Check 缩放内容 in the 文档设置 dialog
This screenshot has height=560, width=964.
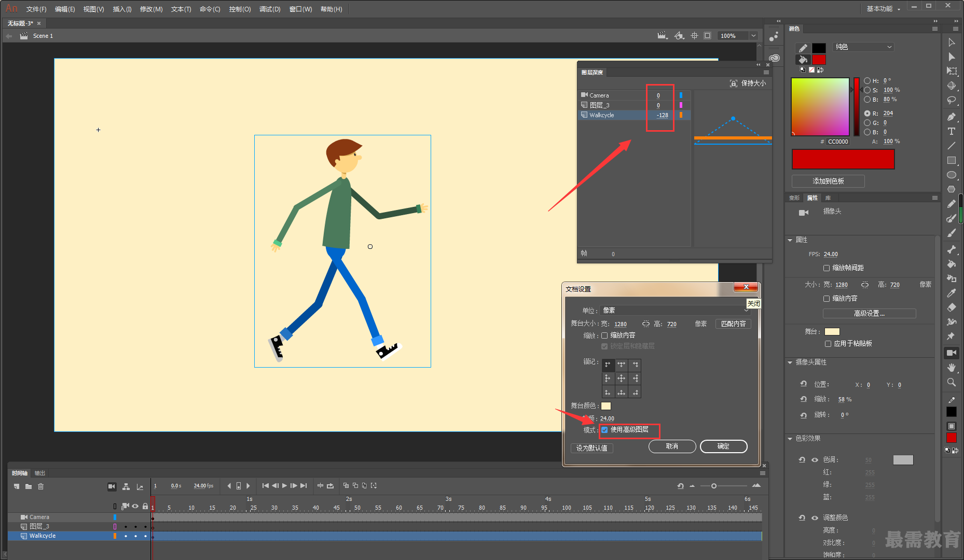pos(604,335)
